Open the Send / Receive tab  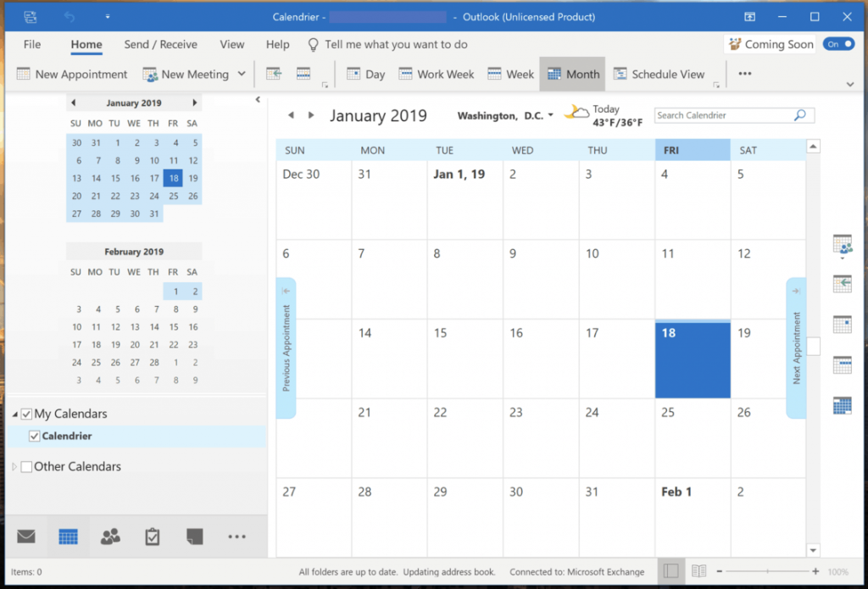pyautogui.click(x=160, y=45)
